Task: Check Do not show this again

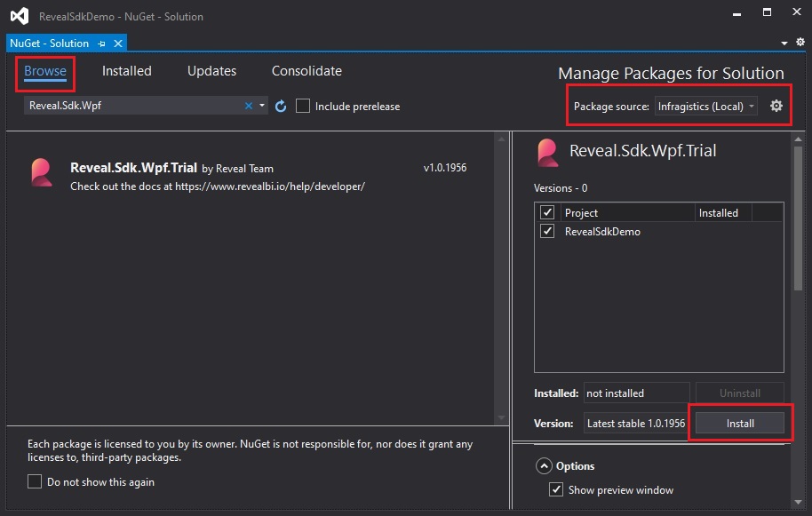Action: coord(35,481)
